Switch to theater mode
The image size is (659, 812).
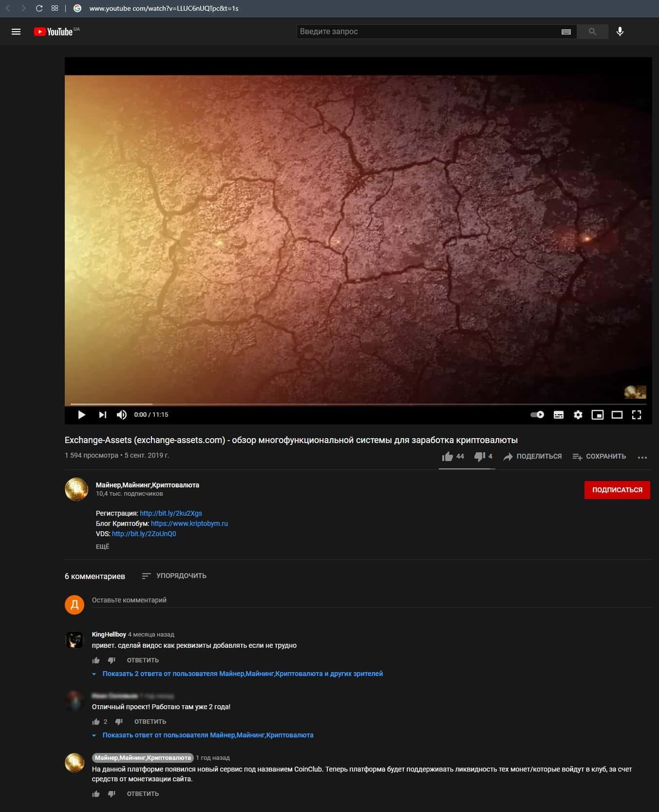point(617,415)
